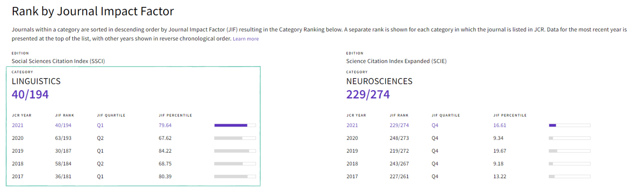Click the 40/194 JIF rank link
Image resolution: width=644 pixels, height=193 pixels.
[63, 125]
